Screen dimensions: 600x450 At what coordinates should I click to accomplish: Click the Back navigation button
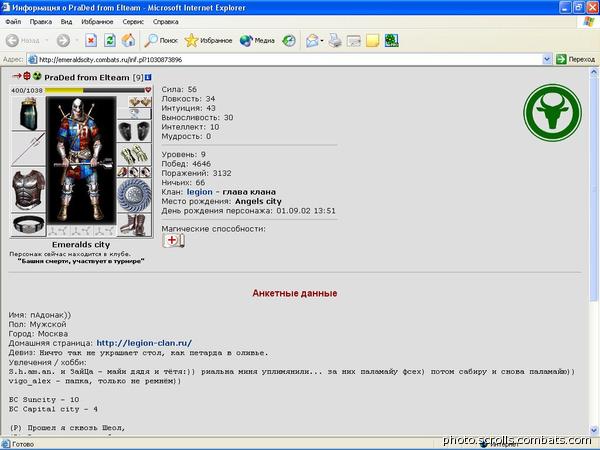[23, 40]
